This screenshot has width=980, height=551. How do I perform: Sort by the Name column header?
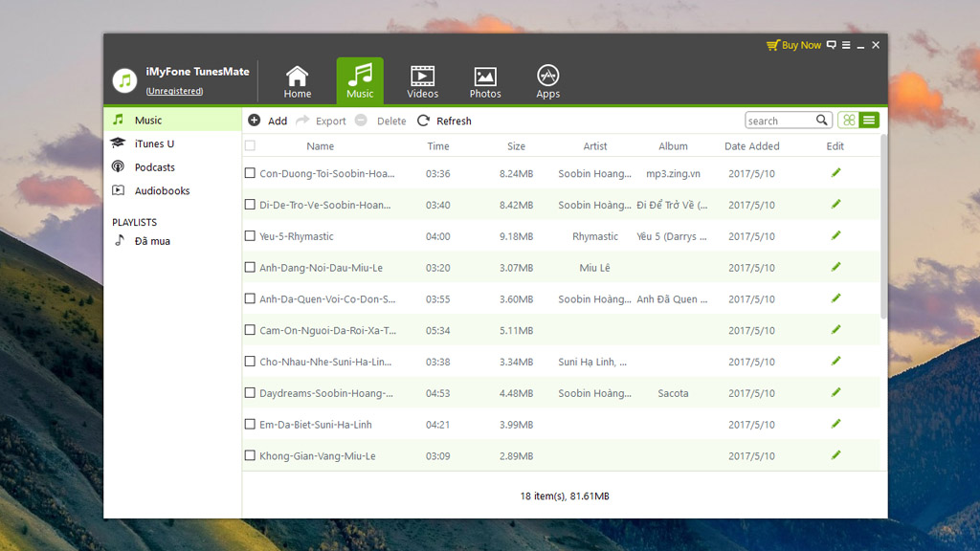pyautogui.click(x=320, y=146)
